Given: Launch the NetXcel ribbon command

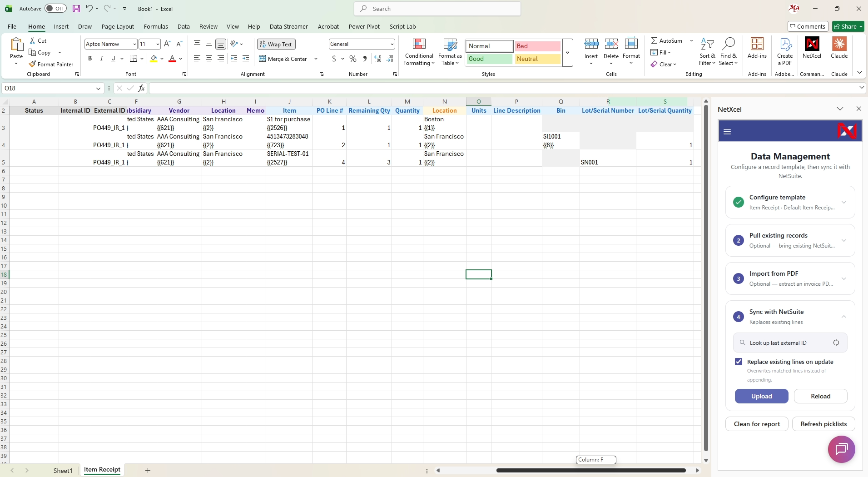Looking at the screenshot, I should click(812, 48).
